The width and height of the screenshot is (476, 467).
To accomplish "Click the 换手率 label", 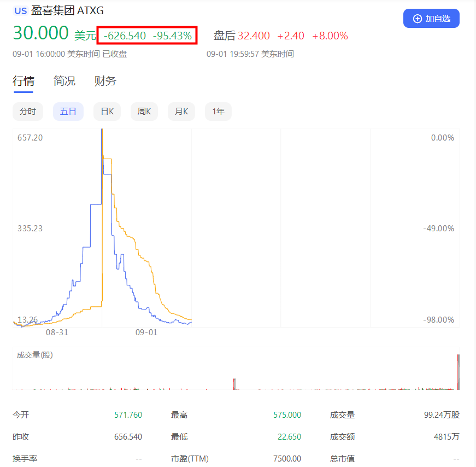I will tap(25, 458).
